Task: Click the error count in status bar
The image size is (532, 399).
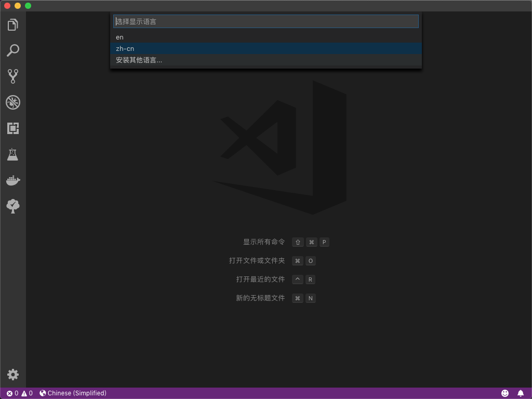Action: (x=12, y=393)
